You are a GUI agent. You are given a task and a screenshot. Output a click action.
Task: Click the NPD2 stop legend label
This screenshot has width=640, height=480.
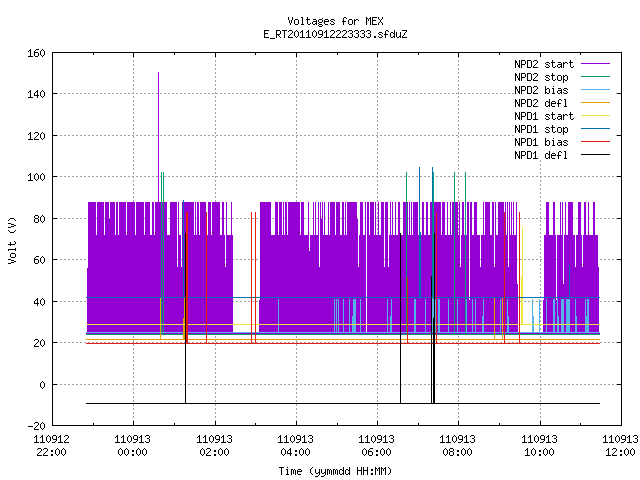541,77
